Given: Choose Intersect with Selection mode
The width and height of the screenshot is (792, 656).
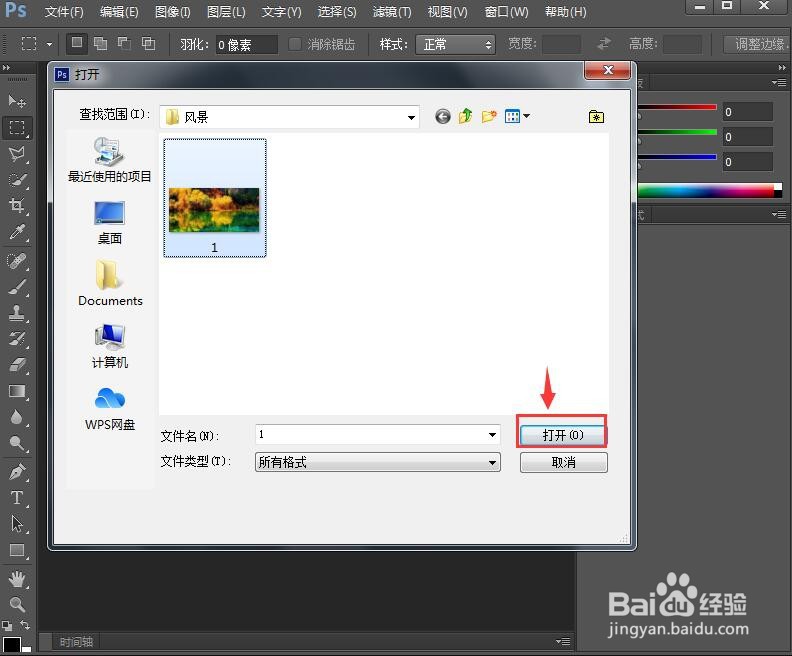Looking at the screenshot, I should (x=148, y=44).
